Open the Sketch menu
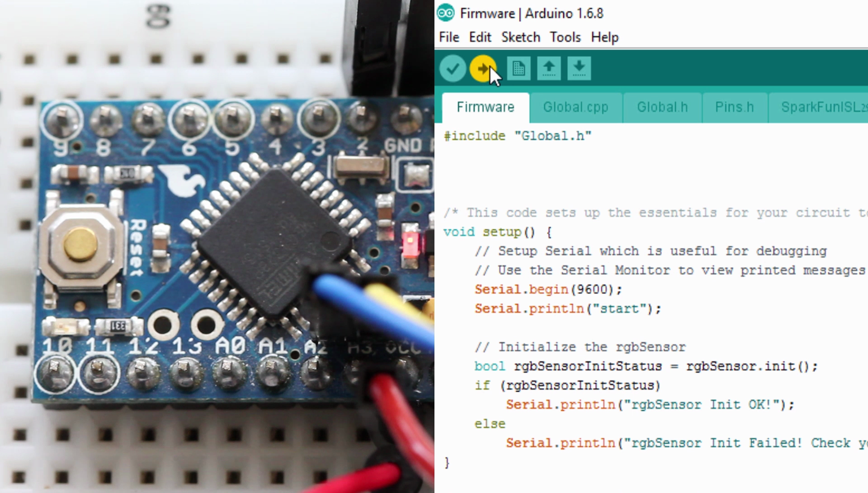Viewport: 868px width, 493px height. pyautogui.click(x=520, y=37)
